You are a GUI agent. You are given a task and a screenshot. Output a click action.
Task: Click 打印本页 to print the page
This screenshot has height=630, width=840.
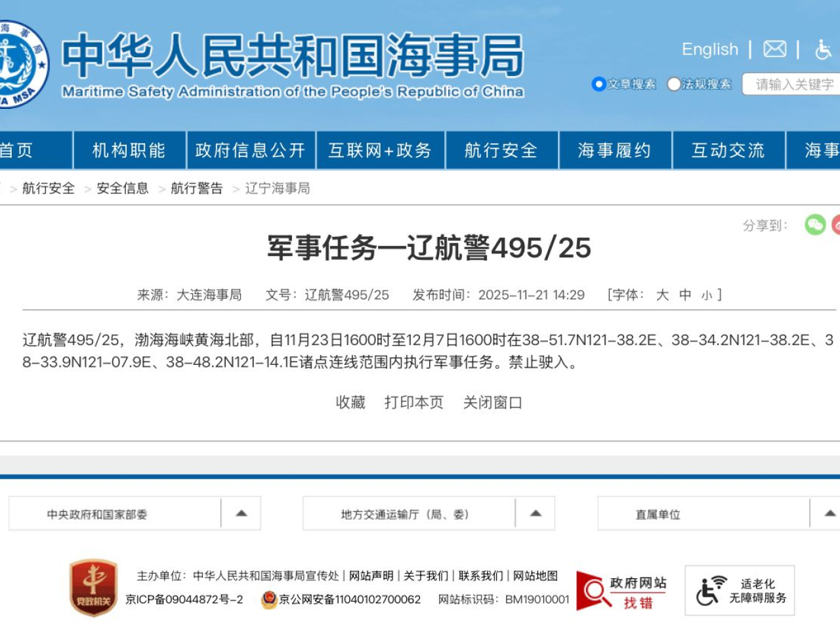click(414, 403)
